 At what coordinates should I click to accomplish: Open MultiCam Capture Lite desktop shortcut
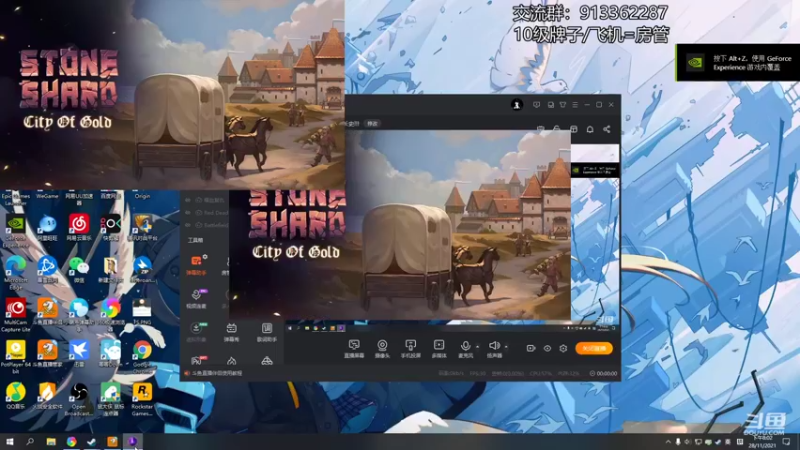coord(15,315)
